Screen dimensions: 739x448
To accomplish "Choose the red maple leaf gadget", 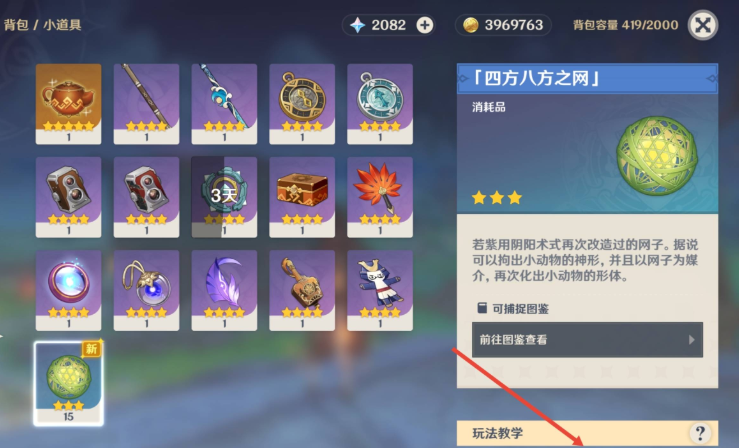I will coord(380,197).
